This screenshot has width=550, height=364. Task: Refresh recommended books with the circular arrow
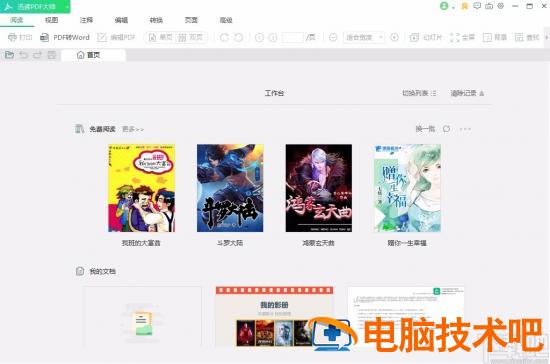(446, 129)
